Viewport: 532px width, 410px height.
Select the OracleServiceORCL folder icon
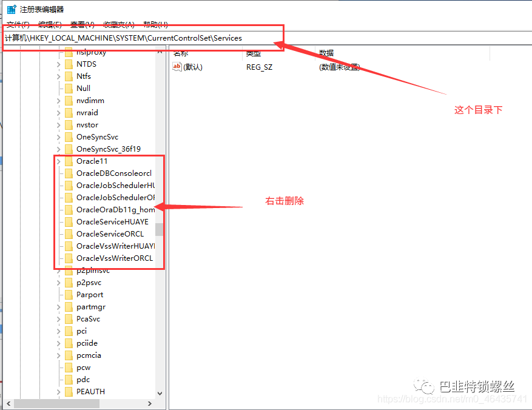click(69, 234)
